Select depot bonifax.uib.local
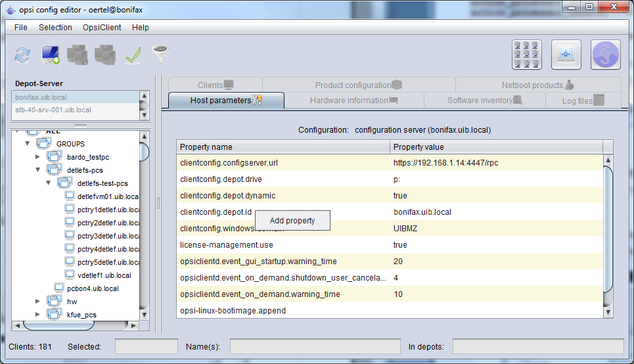This screenshot has height=364, width=634. (x=76, y=97)
